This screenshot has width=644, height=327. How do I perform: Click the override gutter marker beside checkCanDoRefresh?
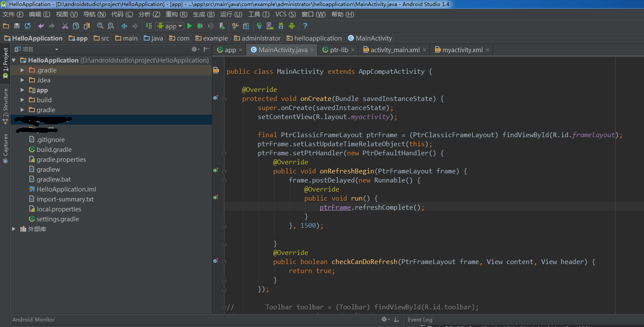coord(216,261)
